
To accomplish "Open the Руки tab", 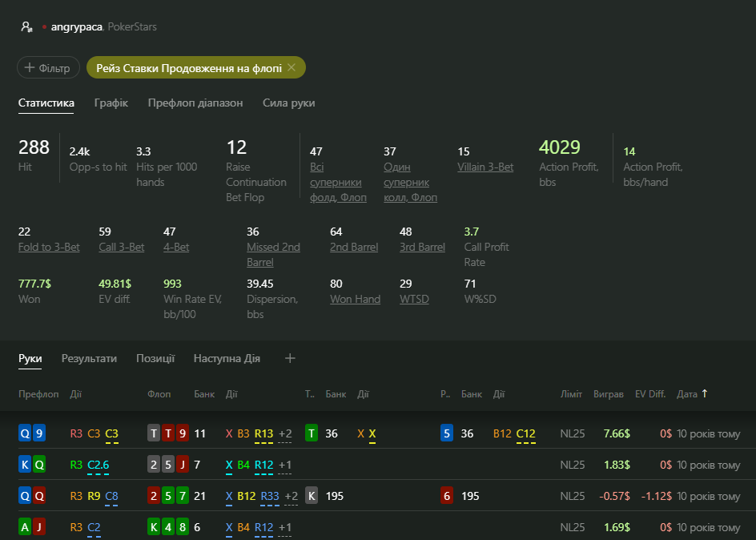I will pos(30,358).
